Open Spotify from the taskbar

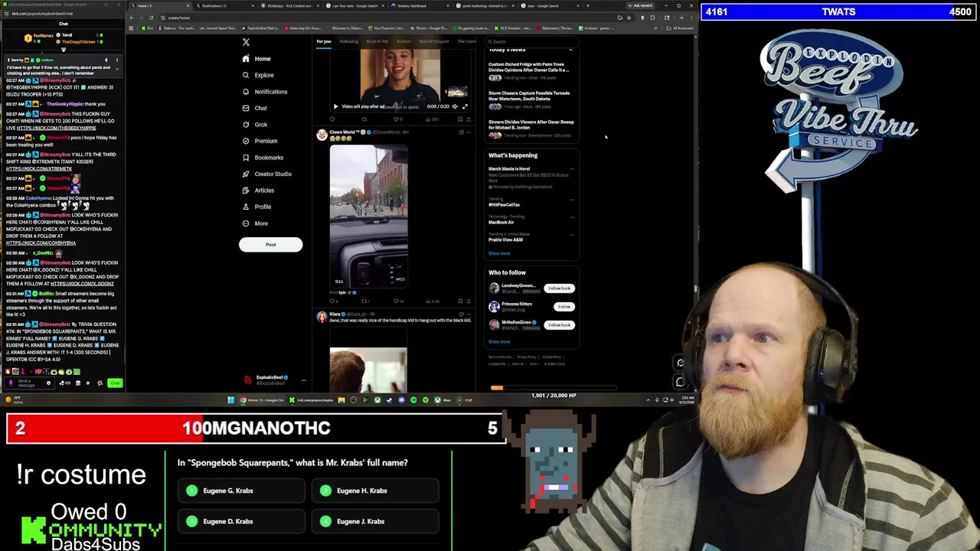pos(413,399)
